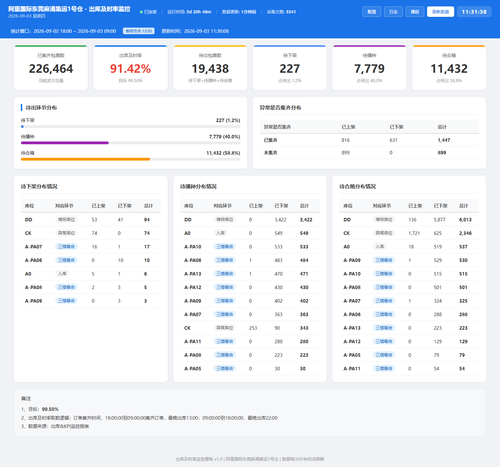Click the A0 row with total 6
The width and height of the screenshot is (500, 467).
[91, 274]
